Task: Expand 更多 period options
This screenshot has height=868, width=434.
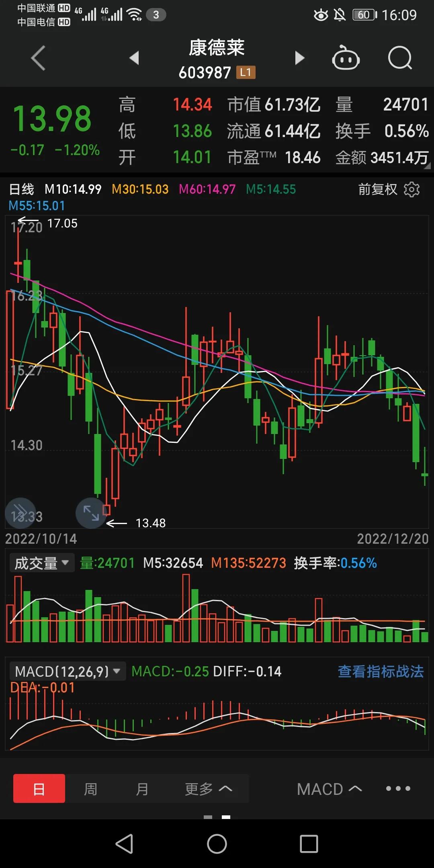Action: pyautogui.click(x=209, y=789)
